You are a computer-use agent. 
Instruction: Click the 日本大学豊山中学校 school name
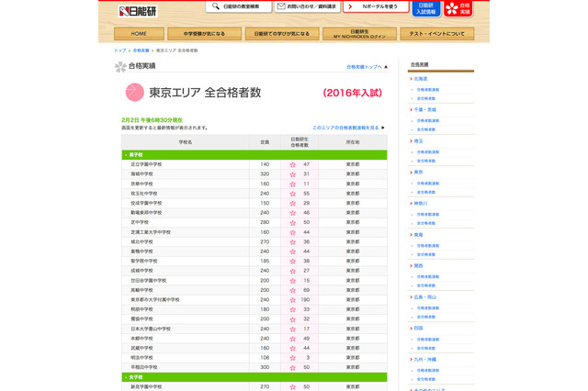pyautogui.click(x=151, y=329)
